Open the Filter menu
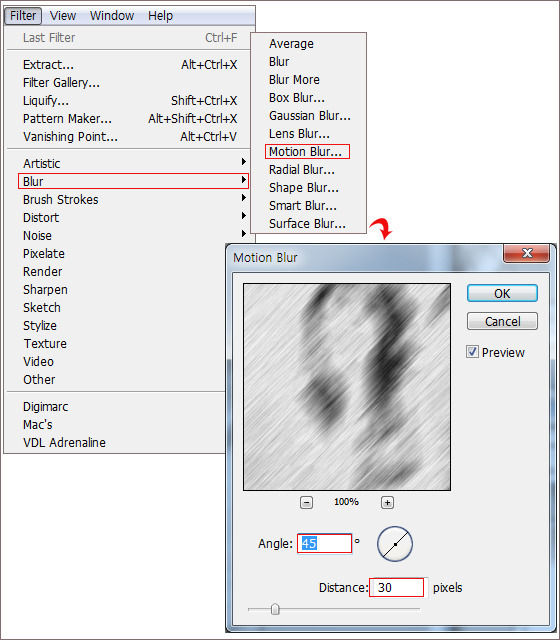 [x=23, y=16]
